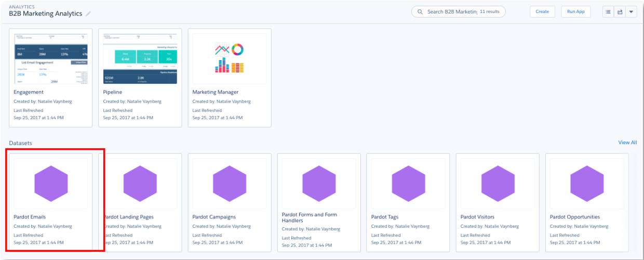Click the share icon in the header
Screen dimensions: 644x260
click(x=620, y=11)
